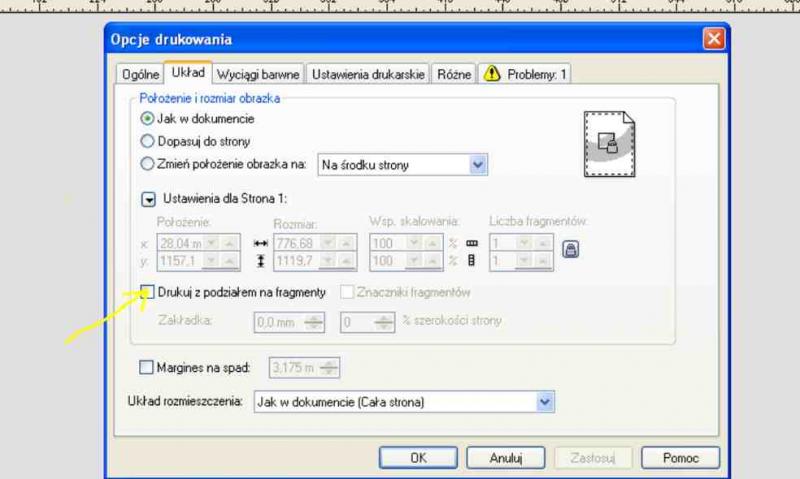The image size is (800, 479).
Task: Click the Anuluj button
Action: point(507,457)
